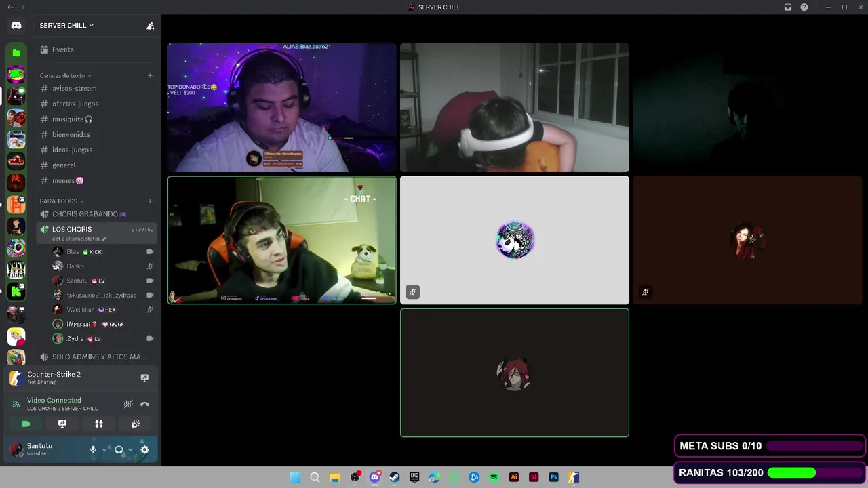Focus the panda avatar tile
This screenshot has width=868, height=488.
(515, 240)
